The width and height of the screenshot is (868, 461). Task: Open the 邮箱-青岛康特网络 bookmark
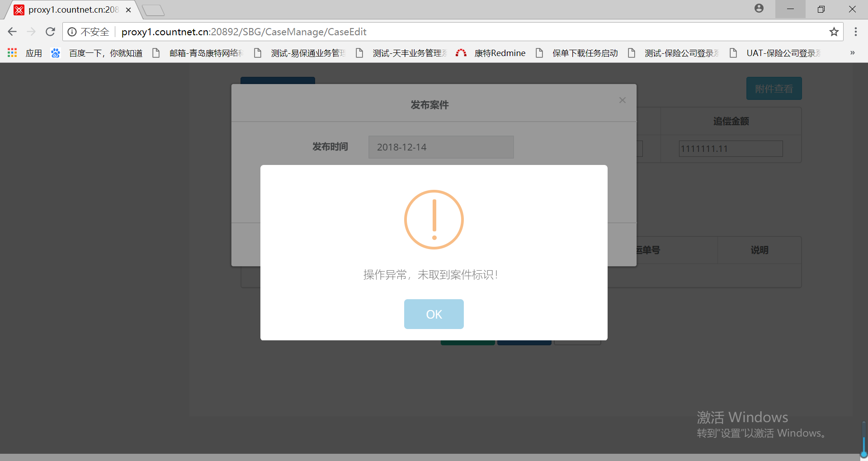pos(198,53)
